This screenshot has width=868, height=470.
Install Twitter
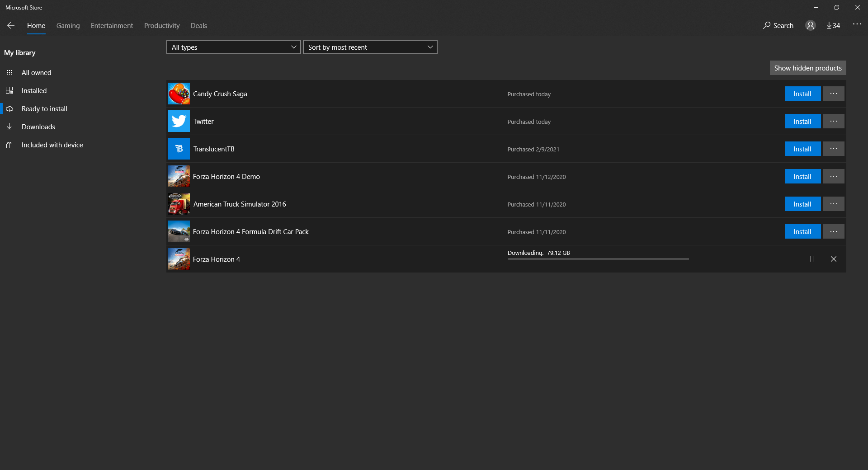[x=802, y=121]
